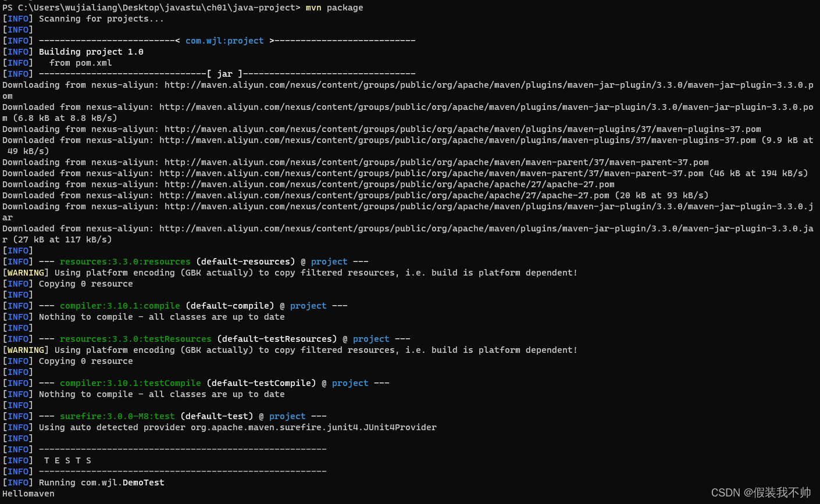Click 'Using auto detected provider' line
Screen dimensions: 820x504
tap(238, 427)
